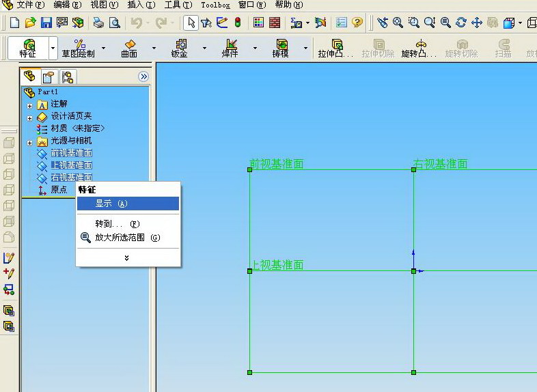The width and height of the screenshot is (537, 392).
Task: Choose 放大所选范围 (G) in context menu
Action: tap(128, 237)
